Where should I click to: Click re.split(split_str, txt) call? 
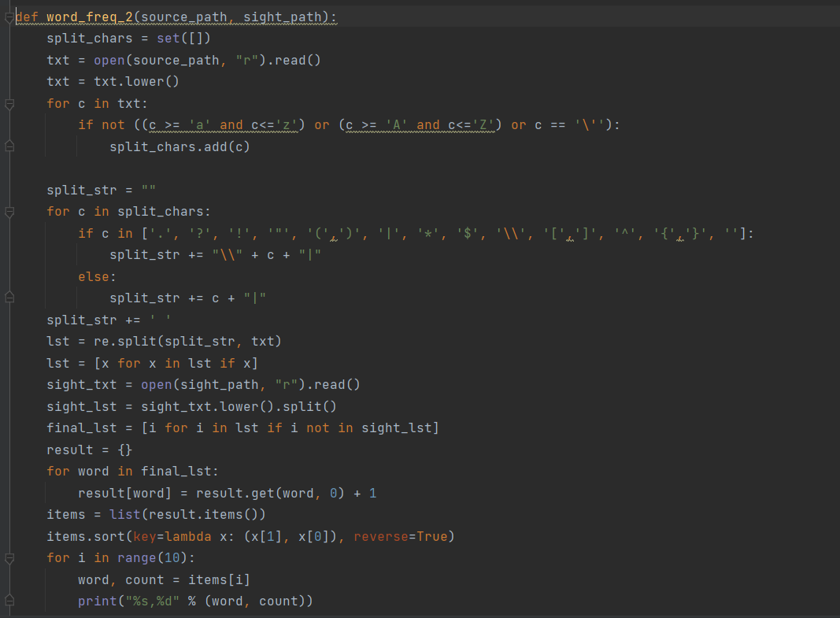point(187,341)
